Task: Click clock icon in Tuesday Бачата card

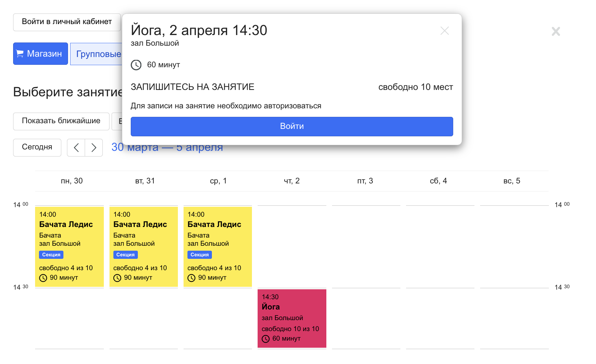Action: click(x=117, y=278)
